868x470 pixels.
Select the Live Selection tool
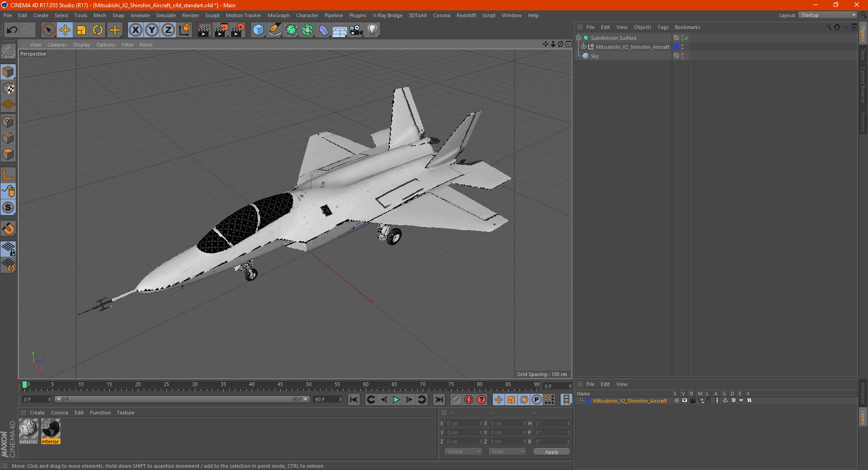tap(48, 30)
